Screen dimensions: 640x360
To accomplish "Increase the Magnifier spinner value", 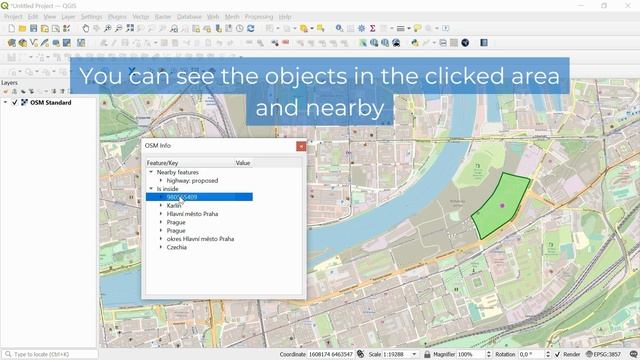I will [x=489, y=352].
